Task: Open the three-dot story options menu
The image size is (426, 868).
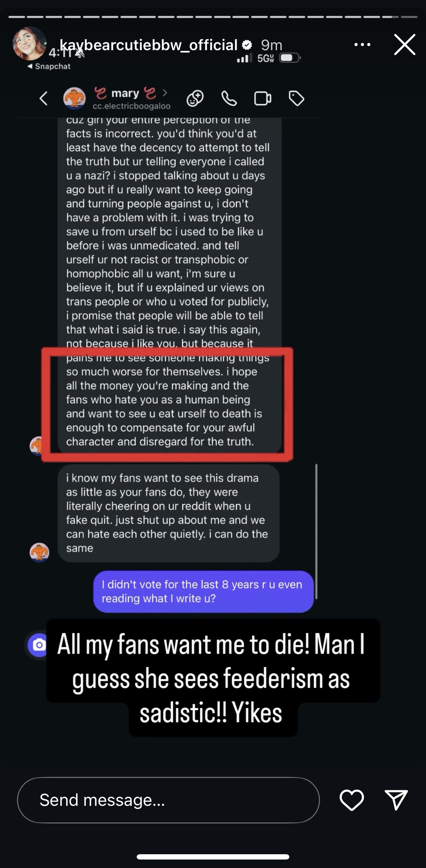Action: pos(362,45)
